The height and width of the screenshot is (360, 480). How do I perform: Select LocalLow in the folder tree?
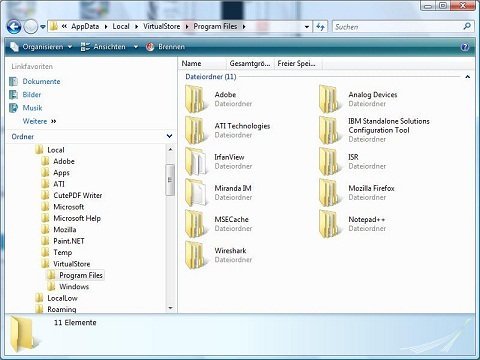62,298
